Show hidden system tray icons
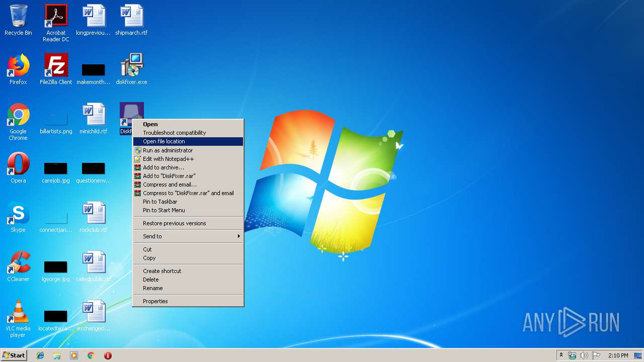644x362 pixels. coord(561,355)
